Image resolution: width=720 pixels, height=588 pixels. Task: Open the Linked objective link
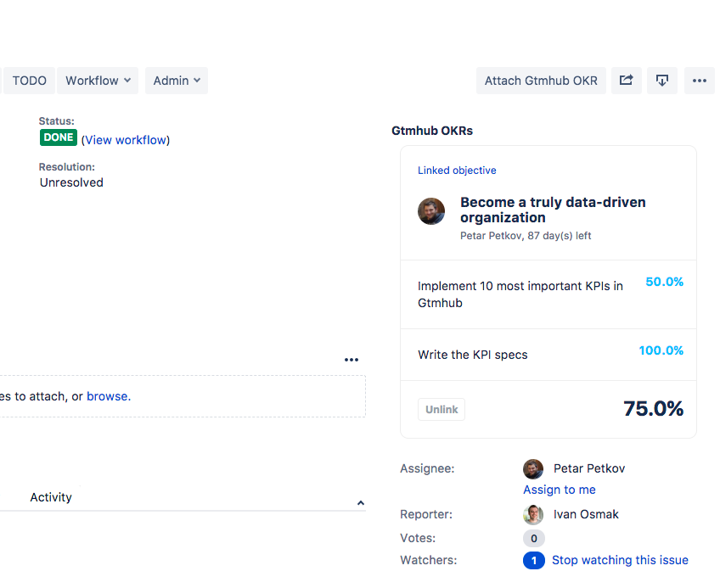[x=457, y=171]
